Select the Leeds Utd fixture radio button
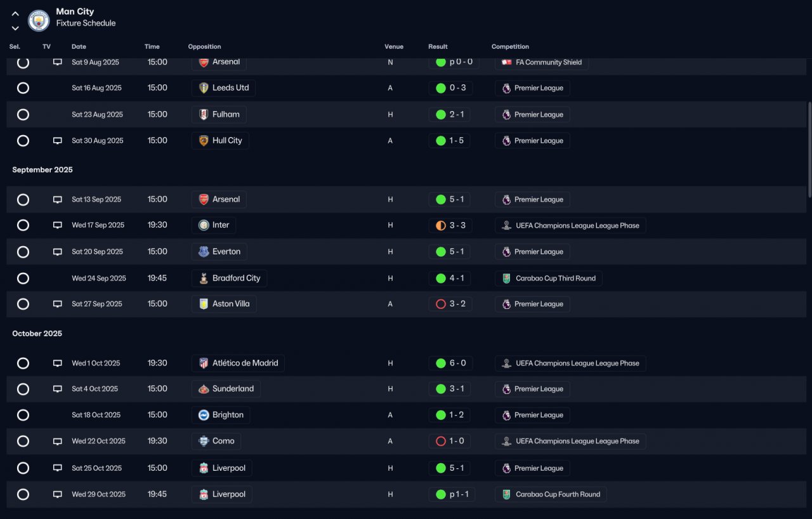 pos(23,88)
